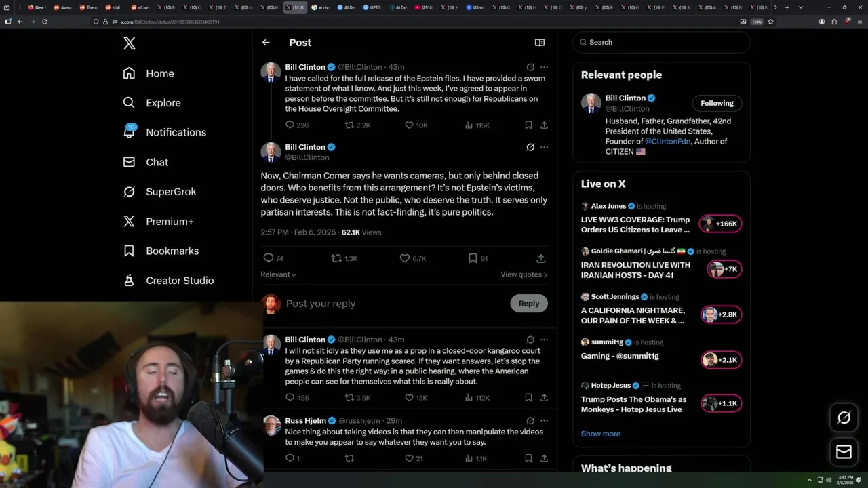Expand the Relevant sort dropdown
868x488 pixels.
(279, 274)
